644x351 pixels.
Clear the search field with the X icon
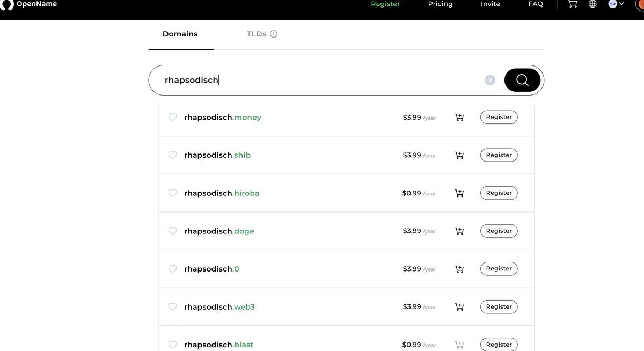pos(490,80)
